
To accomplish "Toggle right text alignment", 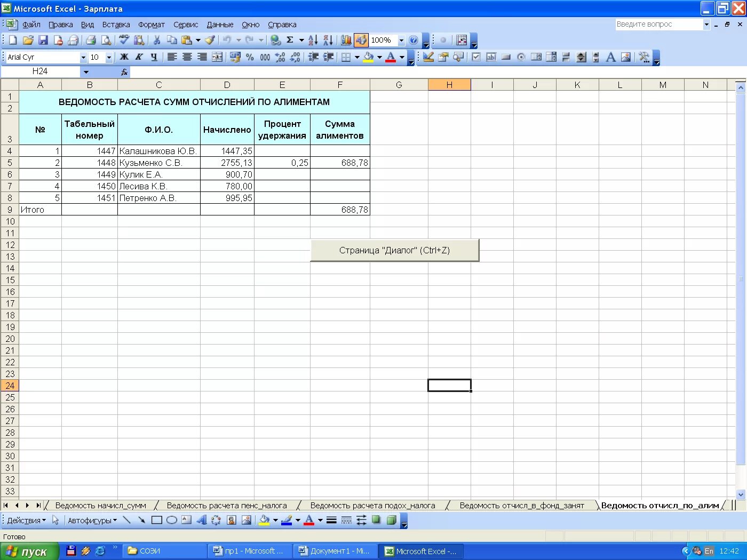I will click(x=202, y=57).
